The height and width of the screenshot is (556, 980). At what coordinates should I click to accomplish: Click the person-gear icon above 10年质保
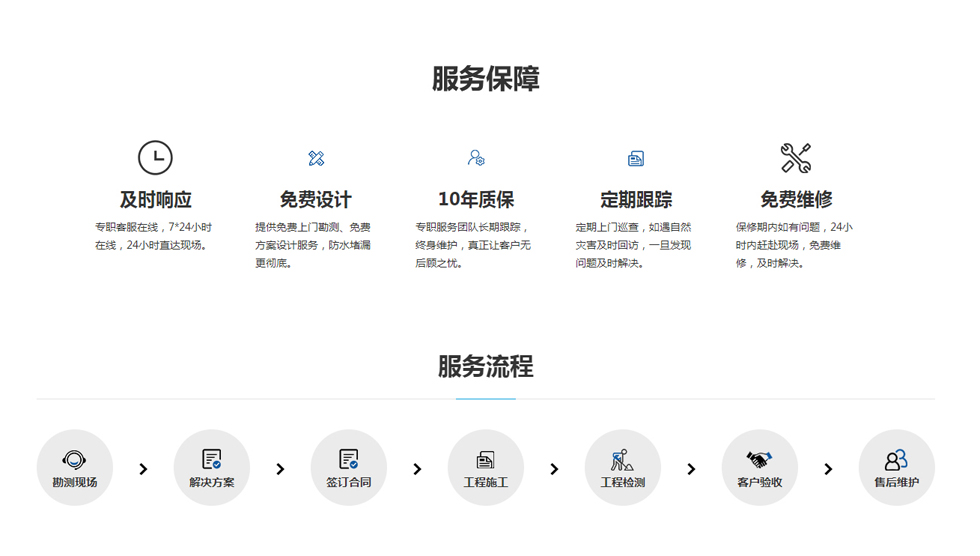point(476,157)
